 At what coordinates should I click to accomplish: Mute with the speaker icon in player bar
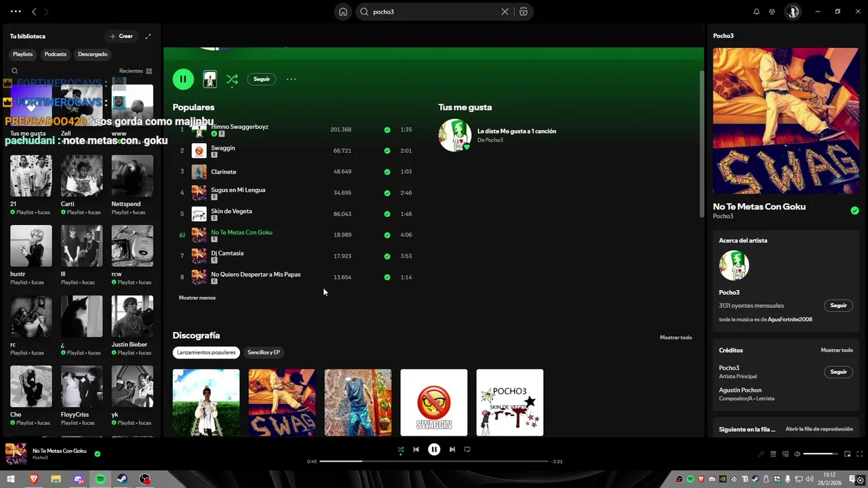(x=797, y=454)
